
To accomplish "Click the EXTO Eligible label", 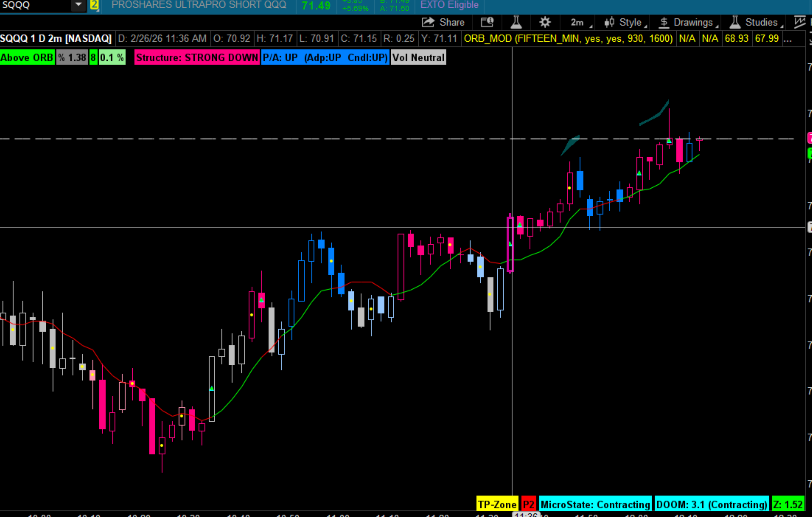I will pos(449,5).
